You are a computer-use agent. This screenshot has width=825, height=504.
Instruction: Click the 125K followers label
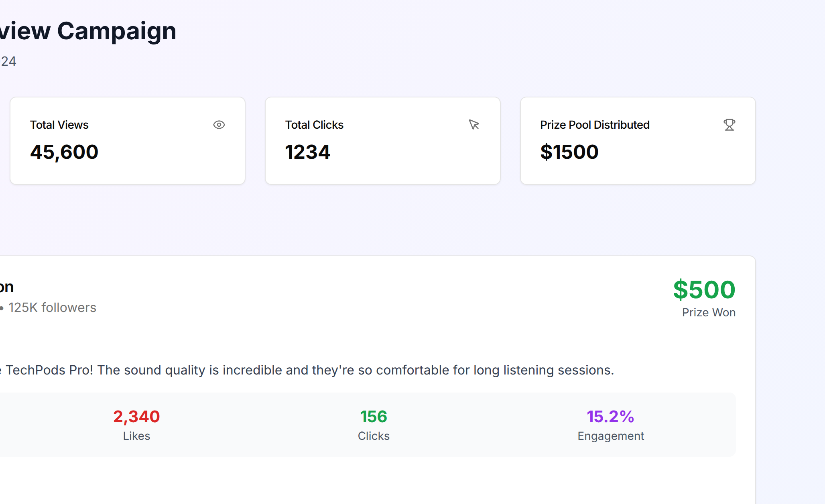tap(53, 308)
